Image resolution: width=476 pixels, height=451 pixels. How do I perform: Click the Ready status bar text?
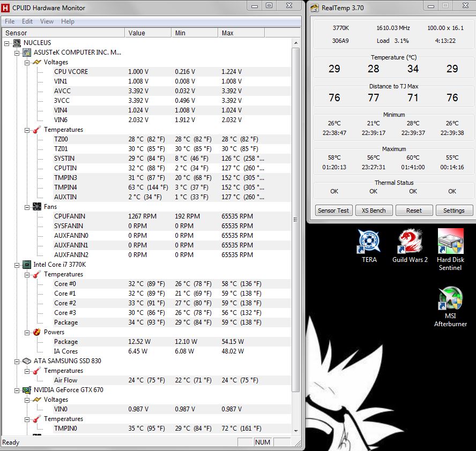tap(11, 442)
